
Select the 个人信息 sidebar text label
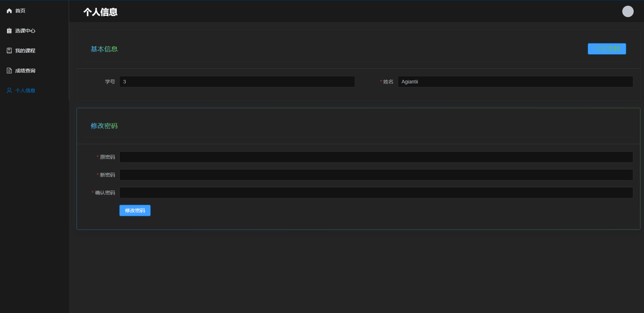tap(25, 91)
